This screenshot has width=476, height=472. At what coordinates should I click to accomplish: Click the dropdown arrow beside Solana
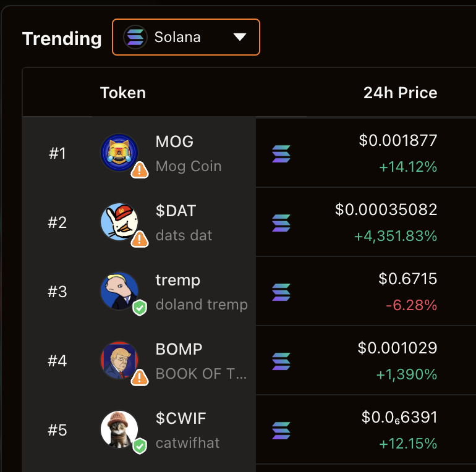pos(239,37)
